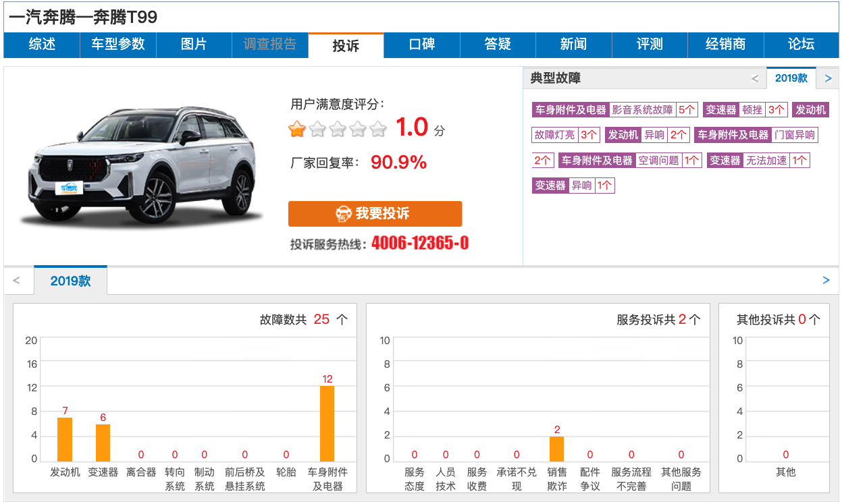The image size is (842, 504).
Task: Click the fifth empty rating star
Action: (378, 129)
